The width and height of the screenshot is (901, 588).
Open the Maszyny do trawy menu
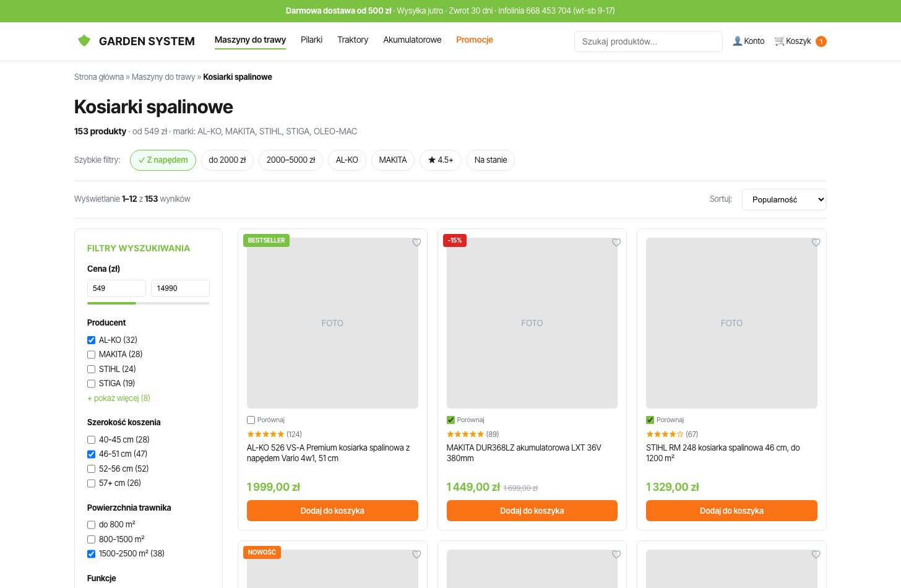(250, 40)
